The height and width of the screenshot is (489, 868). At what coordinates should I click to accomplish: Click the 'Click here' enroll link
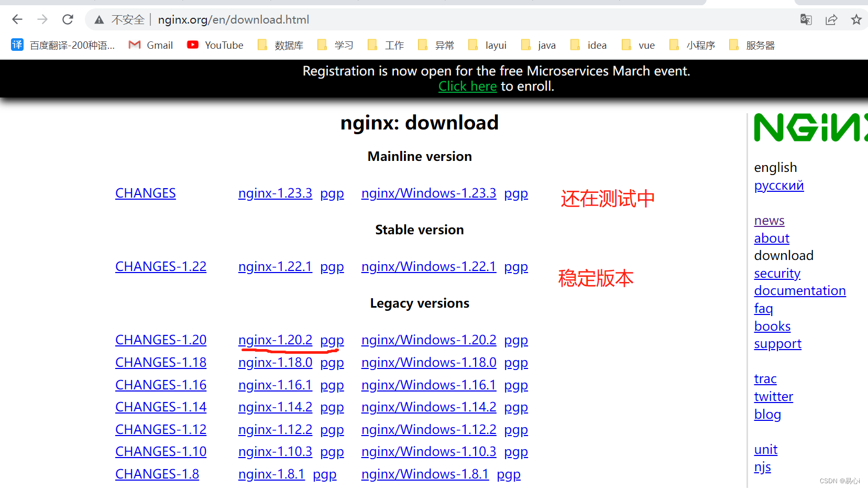[x=467, y=86]
